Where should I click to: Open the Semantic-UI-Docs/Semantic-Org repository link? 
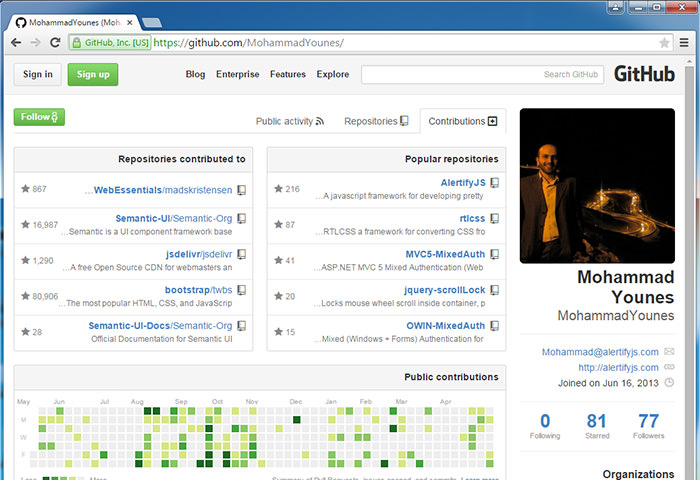click(x=160, y=326)
